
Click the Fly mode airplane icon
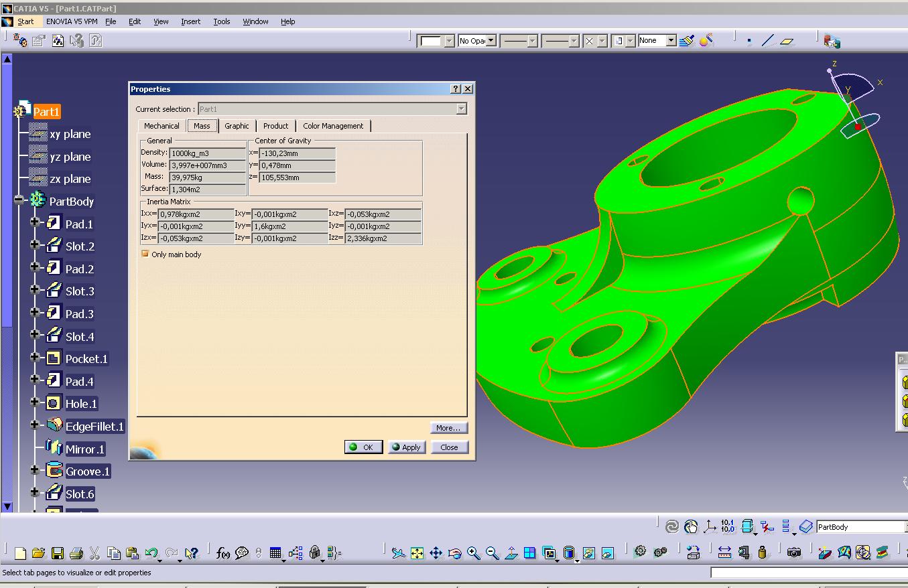pyautogui.click(x=398, y=553)
